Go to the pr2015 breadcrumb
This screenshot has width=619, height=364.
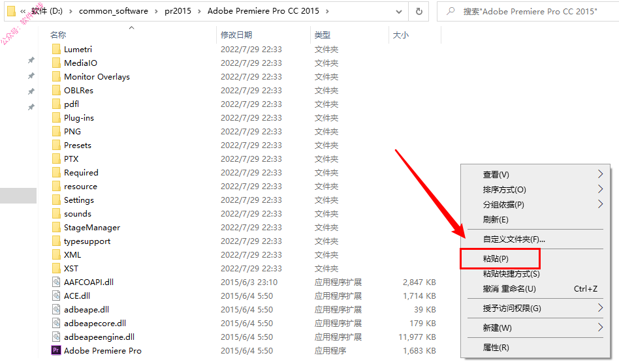point(178,11)
